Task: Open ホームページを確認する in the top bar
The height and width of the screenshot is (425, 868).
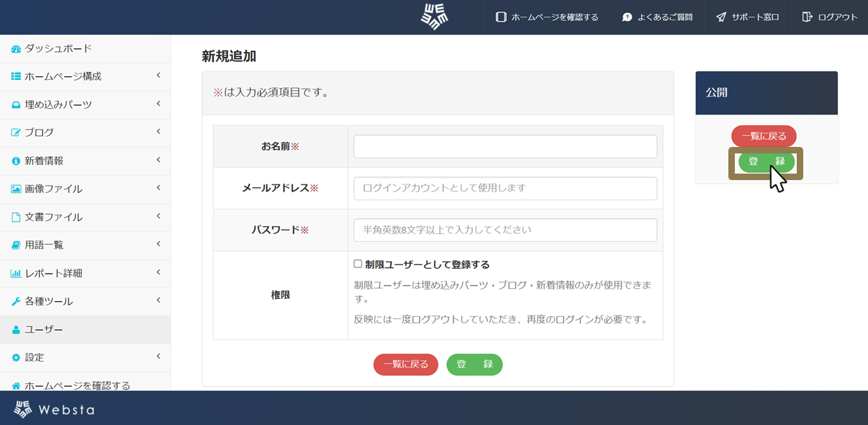Action: point(546,16)
